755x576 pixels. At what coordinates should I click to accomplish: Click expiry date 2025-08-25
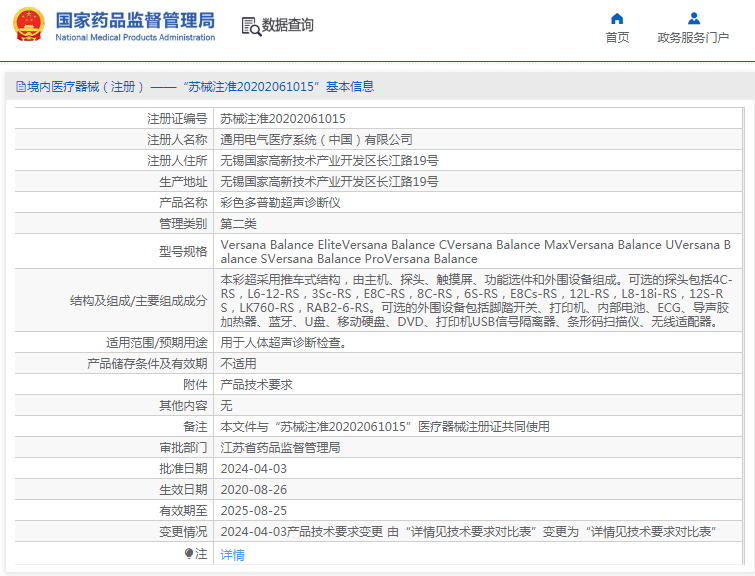click(254, 511)
